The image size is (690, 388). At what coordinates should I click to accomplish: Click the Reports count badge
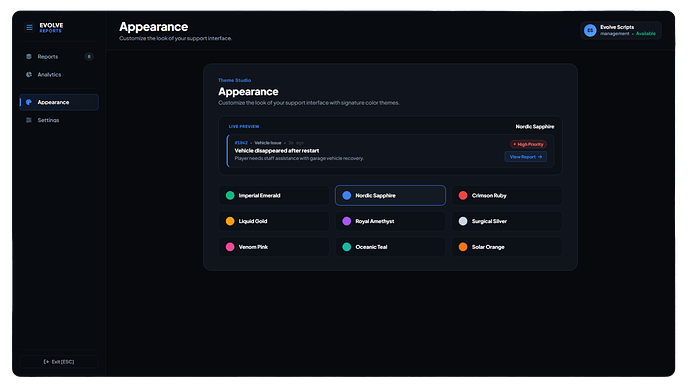coord(89,57)
